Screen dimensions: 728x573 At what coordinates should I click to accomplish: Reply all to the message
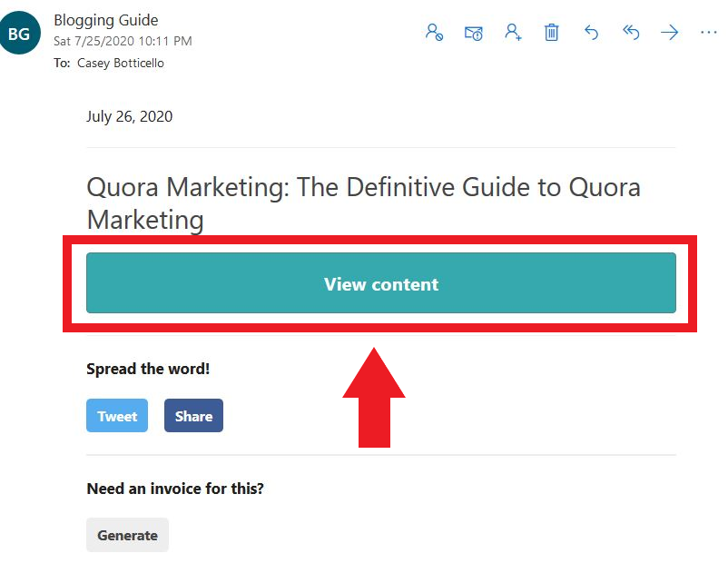pyautogui.click(x=631, y=32)
